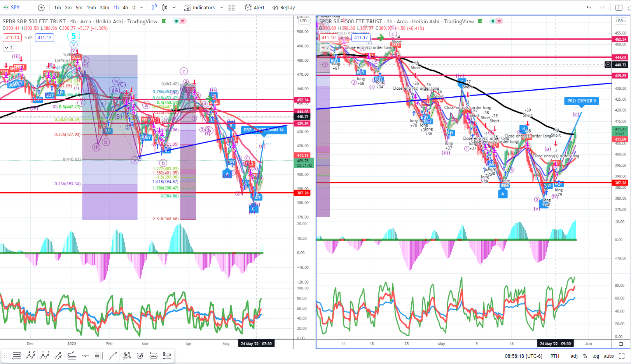Image resolution: width=631 pixels, height=364 pixels.
Task: Select the ABC correction wave tool
Action: point(31,355)
